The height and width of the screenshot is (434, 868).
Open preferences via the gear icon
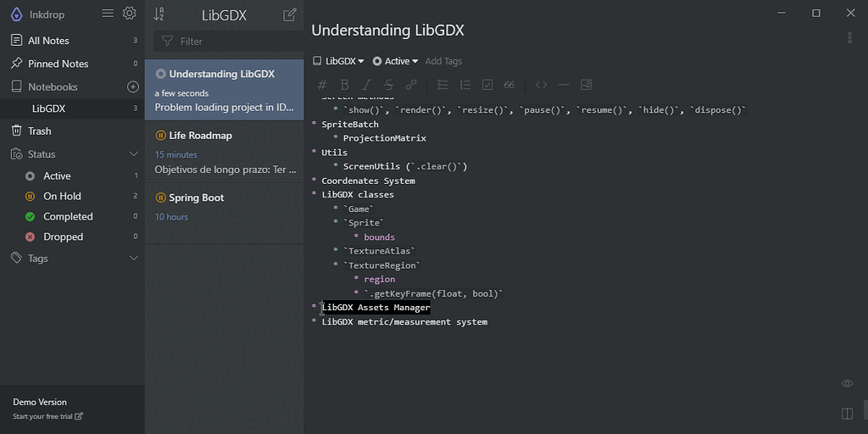pos(130,14)
